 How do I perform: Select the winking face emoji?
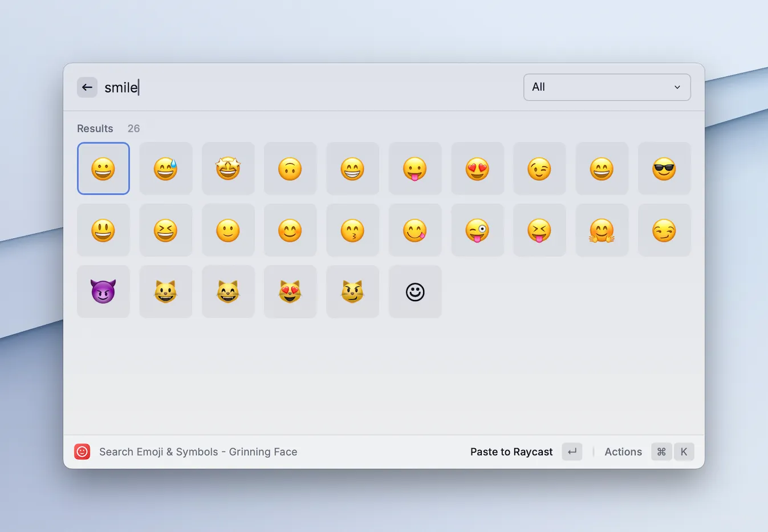click(x=539, y=168)
